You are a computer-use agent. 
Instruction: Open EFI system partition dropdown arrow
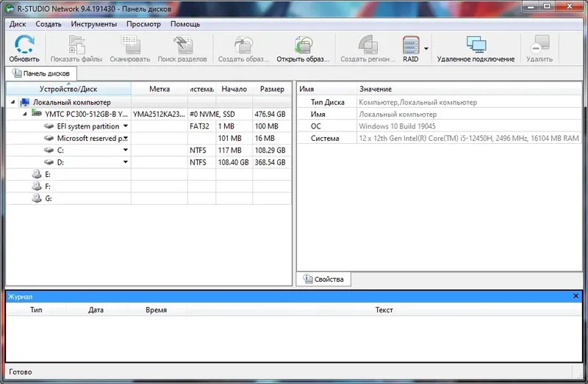pos(126,126)
